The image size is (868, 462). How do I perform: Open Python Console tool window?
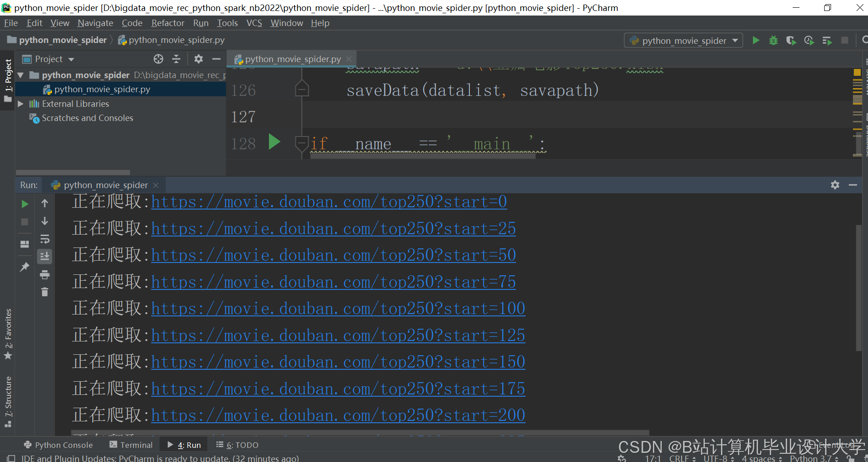[58, 445]
